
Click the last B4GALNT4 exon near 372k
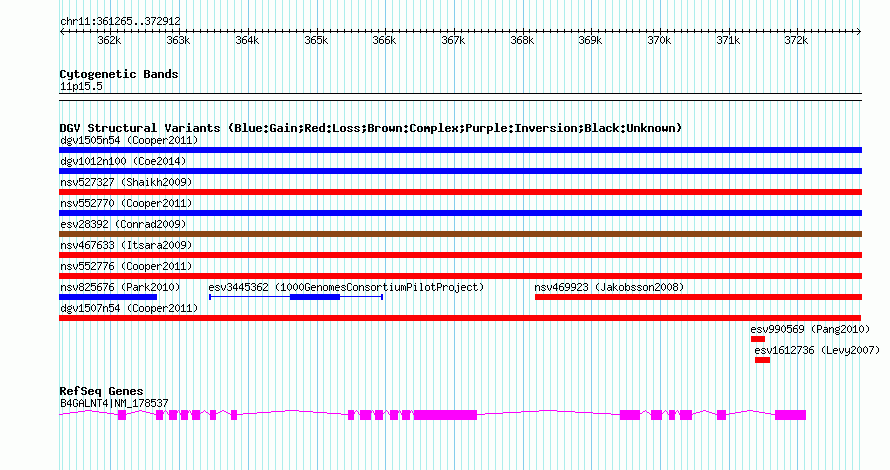coord(791,415)
